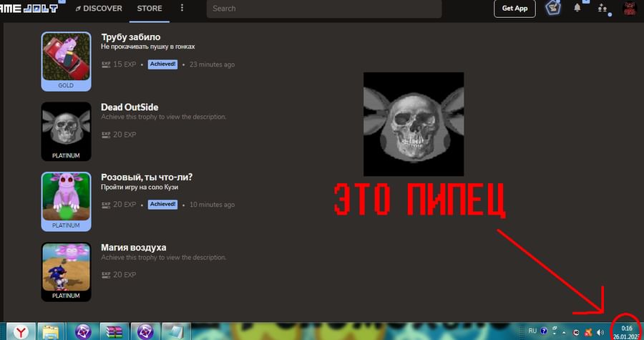Open the user avatar menu

pos(630,8)
